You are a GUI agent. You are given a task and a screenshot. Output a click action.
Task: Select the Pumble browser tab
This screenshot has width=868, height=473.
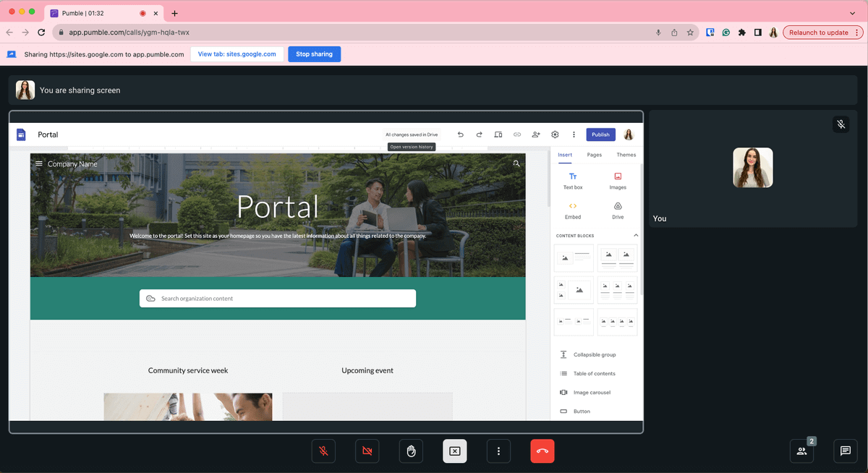coord(94,13)
